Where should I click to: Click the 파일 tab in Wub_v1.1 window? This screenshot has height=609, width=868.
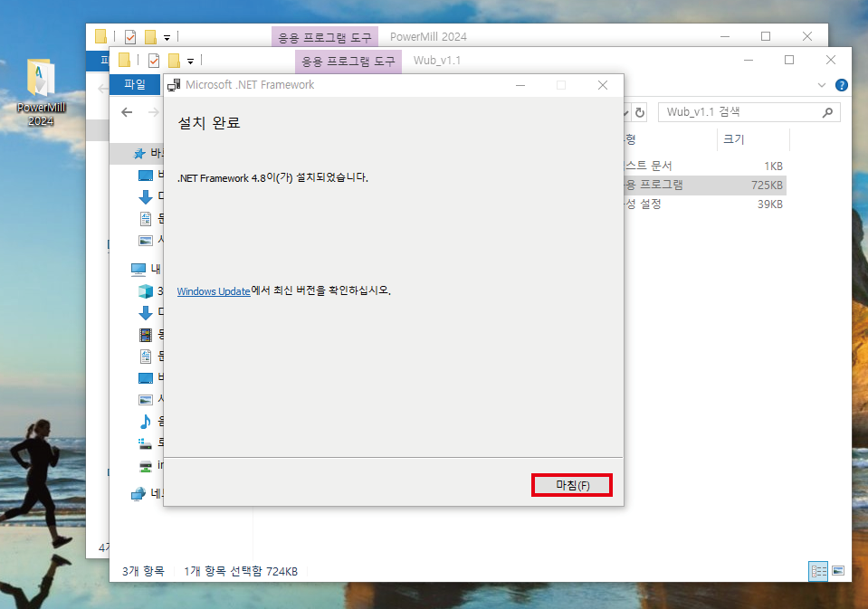(135, 84)
